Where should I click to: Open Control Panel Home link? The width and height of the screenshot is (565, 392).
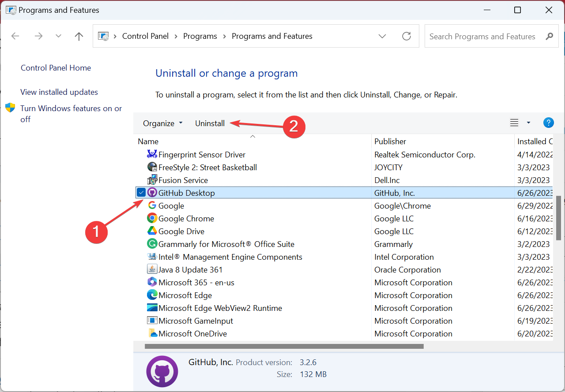click(56, 68)
